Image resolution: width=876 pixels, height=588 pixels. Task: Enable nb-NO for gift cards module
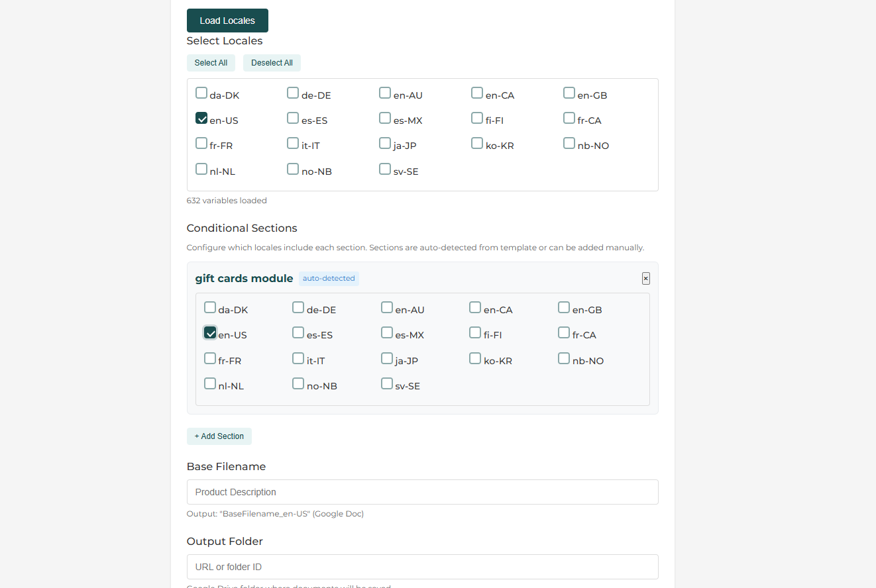(x=564, y=358)
